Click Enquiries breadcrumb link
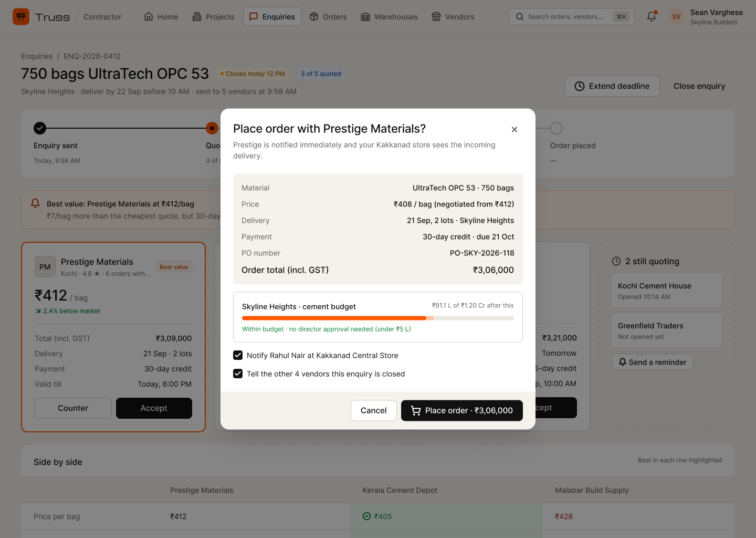This screenshot has width=756, height=538. click(37, 56)
